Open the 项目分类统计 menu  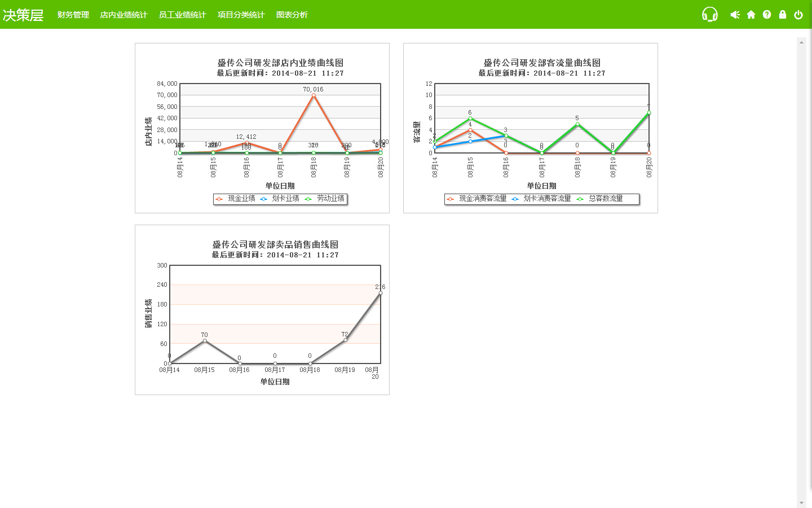241,15
